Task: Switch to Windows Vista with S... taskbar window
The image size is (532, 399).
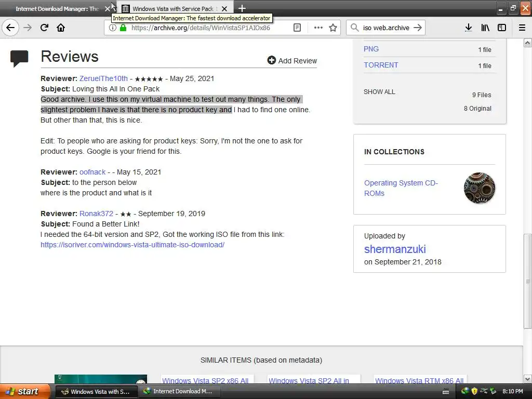Action: point(96,392)
